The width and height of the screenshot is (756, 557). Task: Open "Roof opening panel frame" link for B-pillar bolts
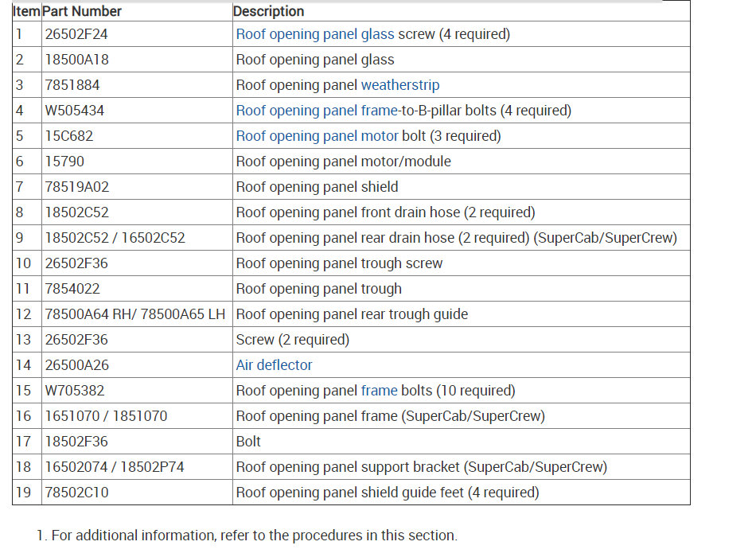[318, 111]
